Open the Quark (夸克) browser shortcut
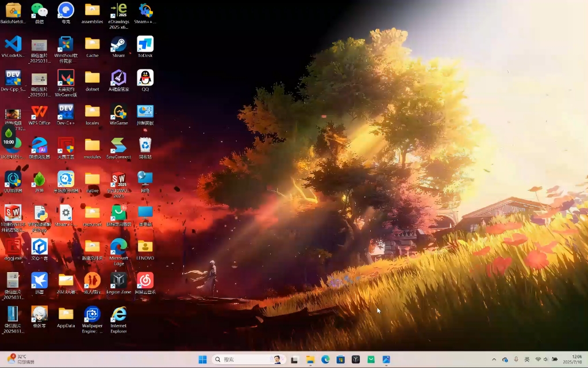Viewport: 588px width, 368px height. (66, 10)
